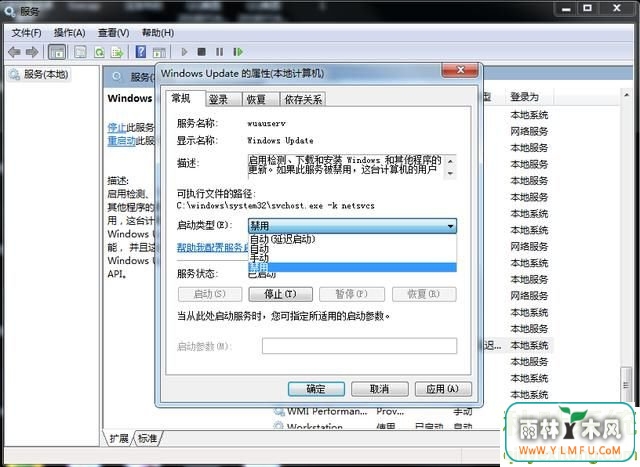This screenshot has height=467, width=640.
Task: Click the description box scroll-up arrow
Action: [x=450, y=161]
